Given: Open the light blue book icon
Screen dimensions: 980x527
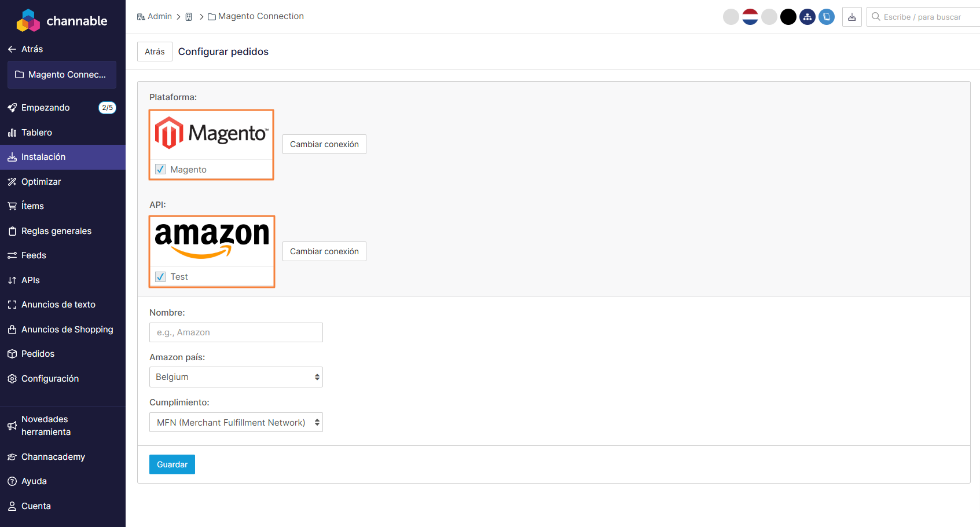Looking at the screenshot, I should point(827,17).
